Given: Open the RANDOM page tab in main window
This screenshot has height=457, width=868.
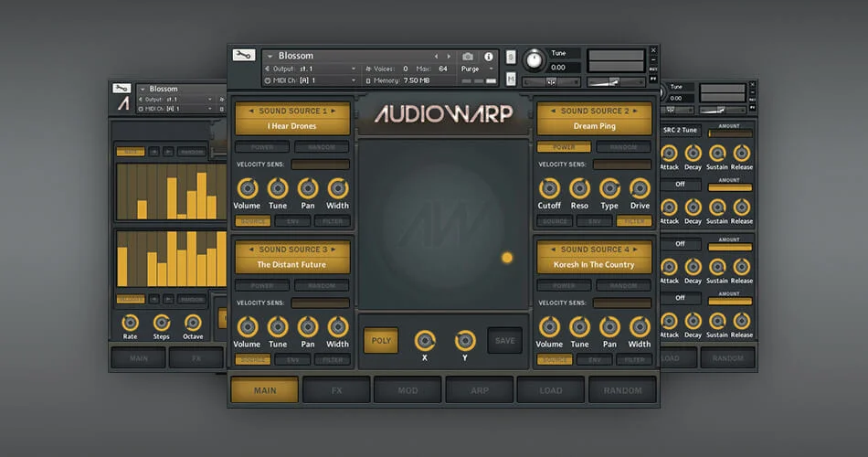Looking at the screenshot, I should [x=623, y=390].
